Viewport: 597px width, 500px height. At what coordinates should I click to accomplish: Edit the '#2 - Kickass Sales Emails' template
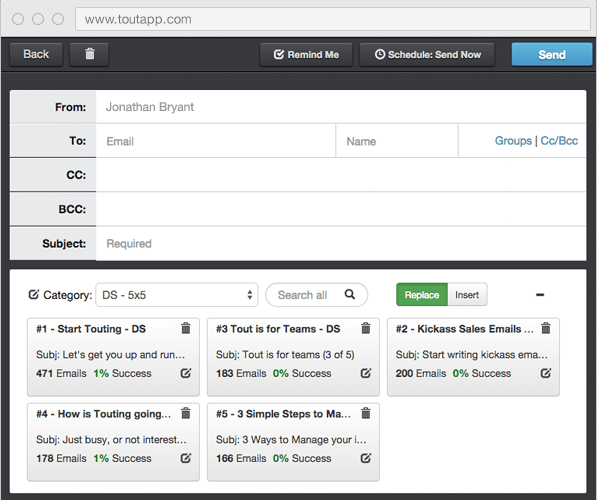click(546, 373)
